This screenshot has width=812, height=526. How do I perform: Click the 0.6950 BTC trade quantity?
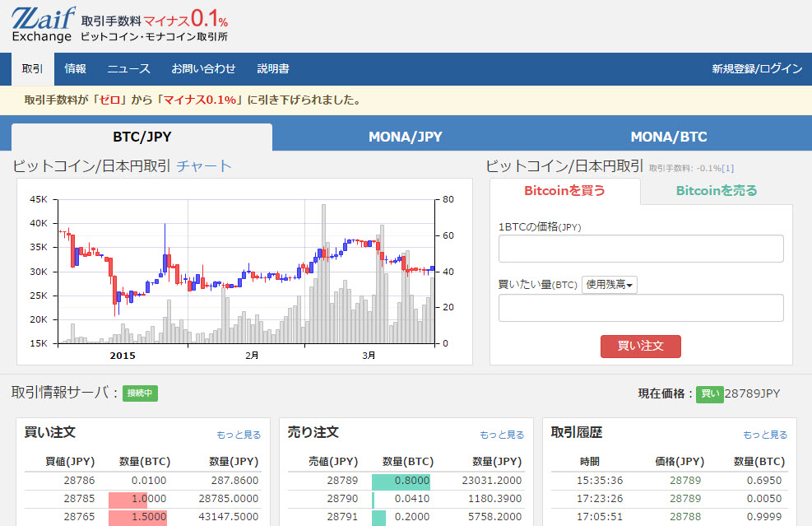point(763,481)
